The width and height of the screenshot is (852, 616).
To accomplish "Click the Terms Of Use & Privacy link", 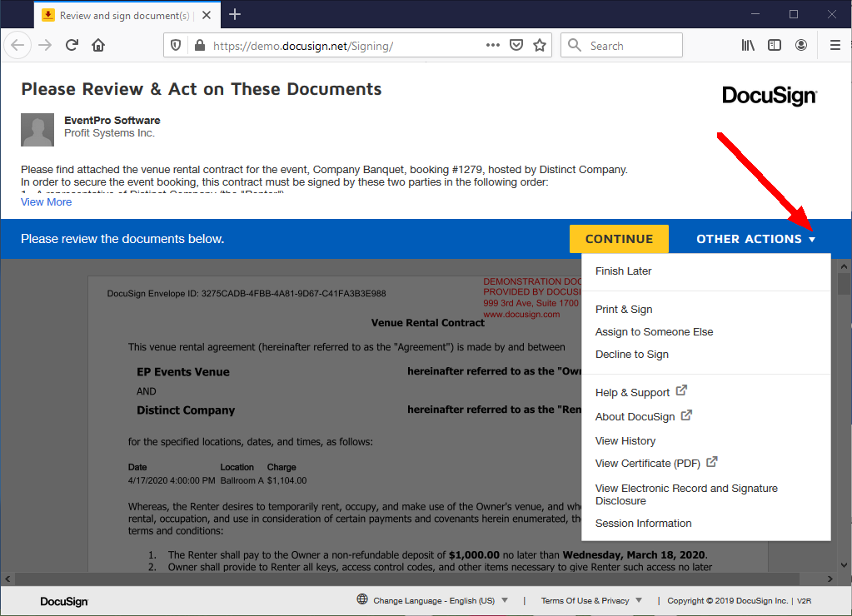I will coord(585,600).
